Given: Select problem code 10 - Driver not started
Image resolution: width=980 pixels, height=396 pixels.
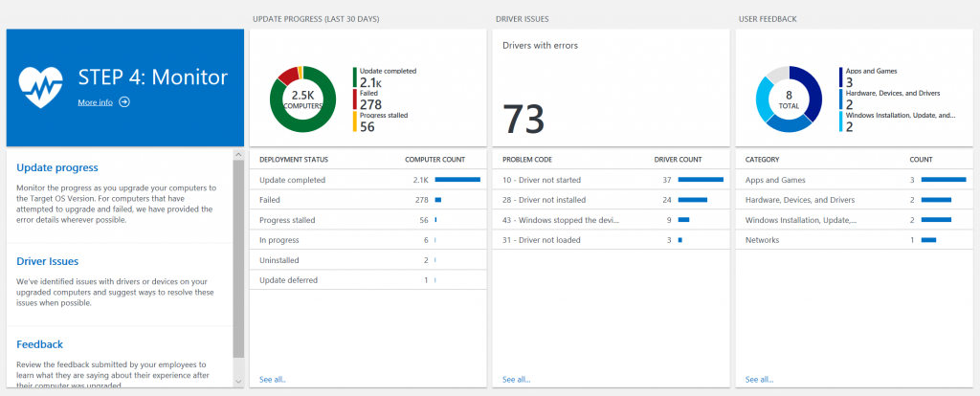Looking at the screenshot, I should (610, 180).
